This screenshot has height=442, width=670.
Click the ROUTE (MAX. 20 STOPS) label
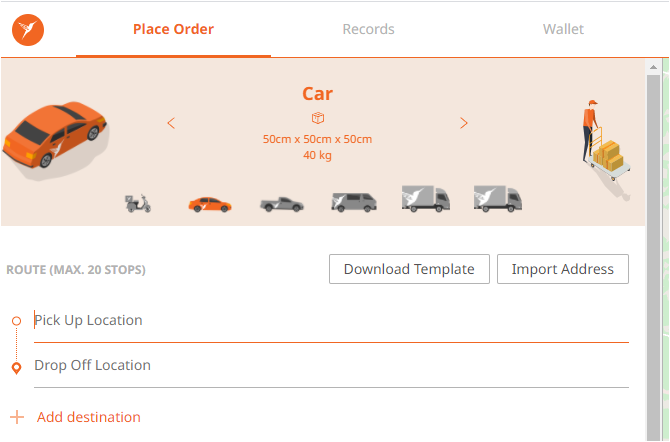(x=76, y=270)
